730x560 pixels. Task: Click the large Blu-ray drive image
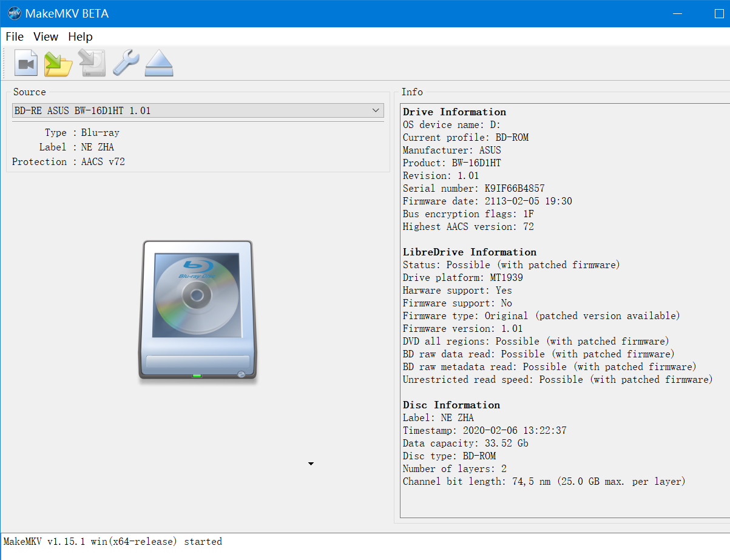(197, 312)
